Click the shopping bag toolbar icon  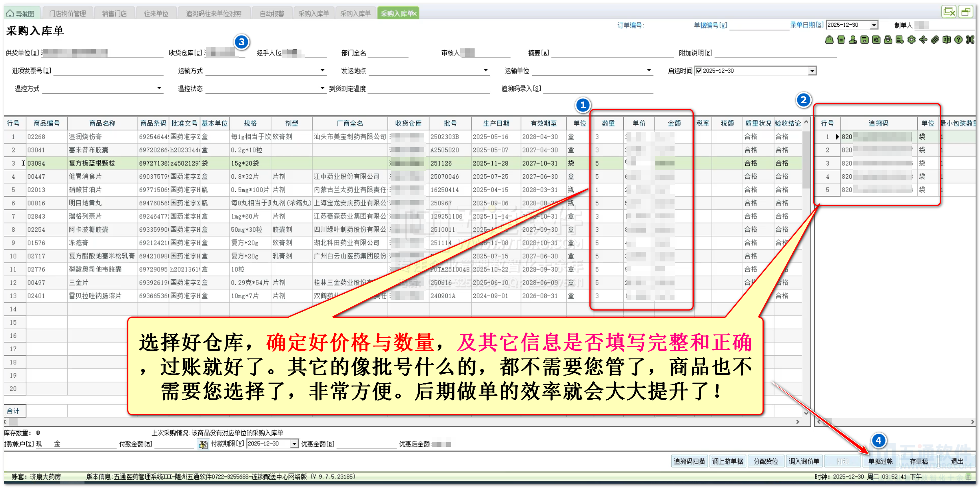pyautogui.click(x=829, y=40)
